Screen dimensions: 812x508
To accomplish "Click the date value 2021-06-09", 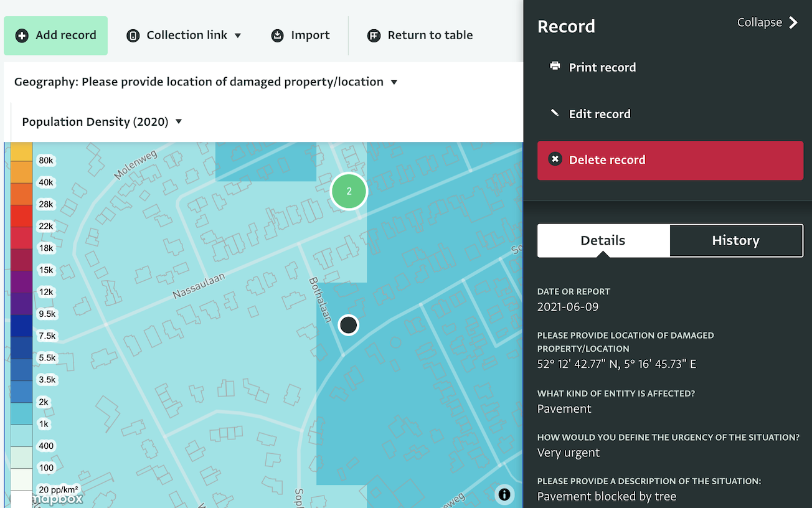I will 568,307.
